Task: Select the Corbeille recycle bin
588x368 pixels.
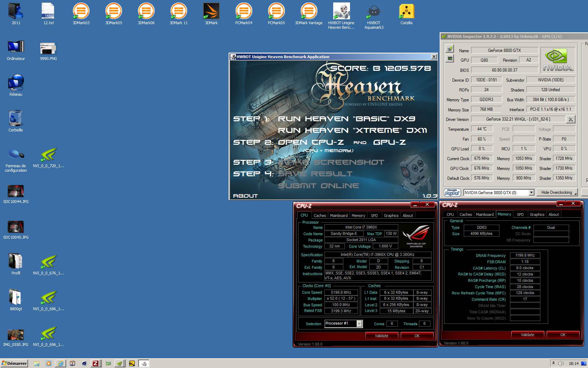Action: (x=16, y=121)
